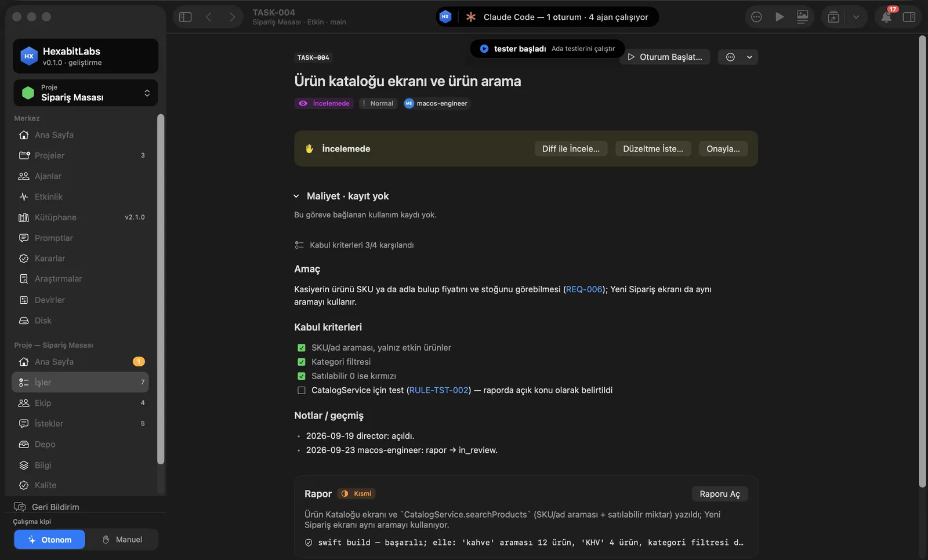Image resolution: width=928 pixels, height=560 pixels.
Task: Toggle the left sidebar panel icon
Action: coord(186,17)
